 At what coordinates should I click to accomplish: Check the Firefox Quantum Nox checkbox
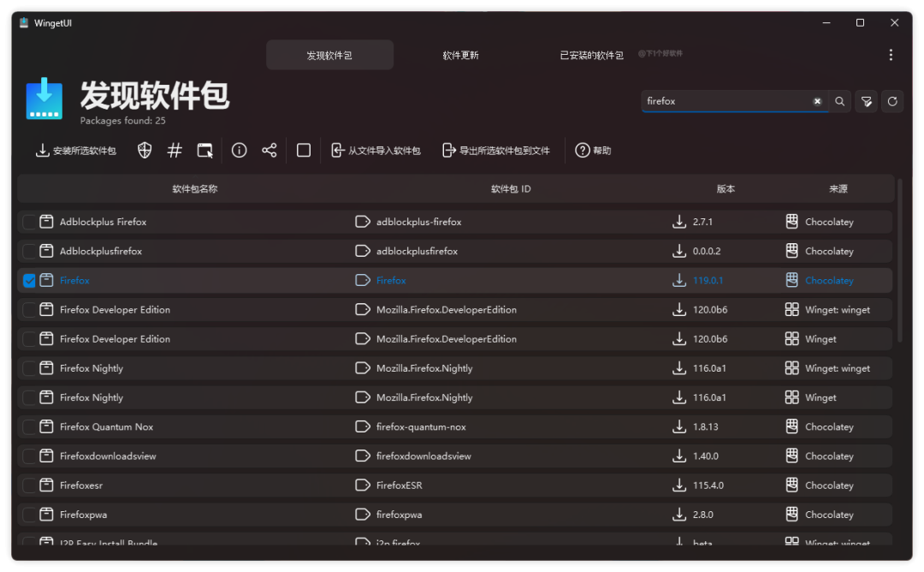pyautogui.click(x=29, y=427)
